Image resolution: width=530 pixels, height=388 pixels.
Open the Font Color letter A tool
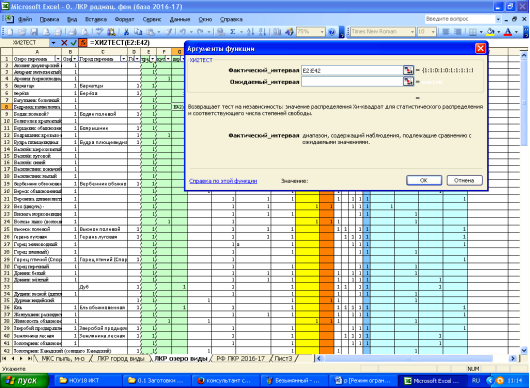click(x=508, y=32)
